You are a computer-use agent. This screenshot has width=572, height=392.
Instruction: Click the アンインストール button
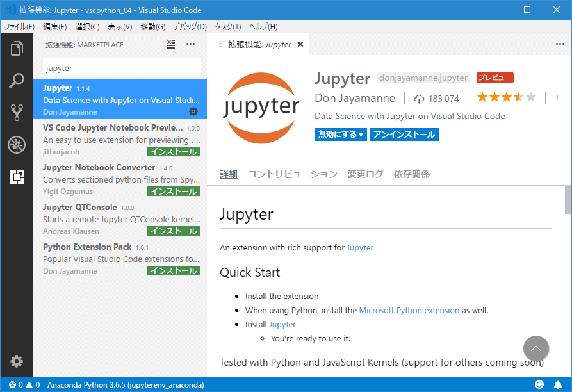pyautogui.click(x=404, y=135)
